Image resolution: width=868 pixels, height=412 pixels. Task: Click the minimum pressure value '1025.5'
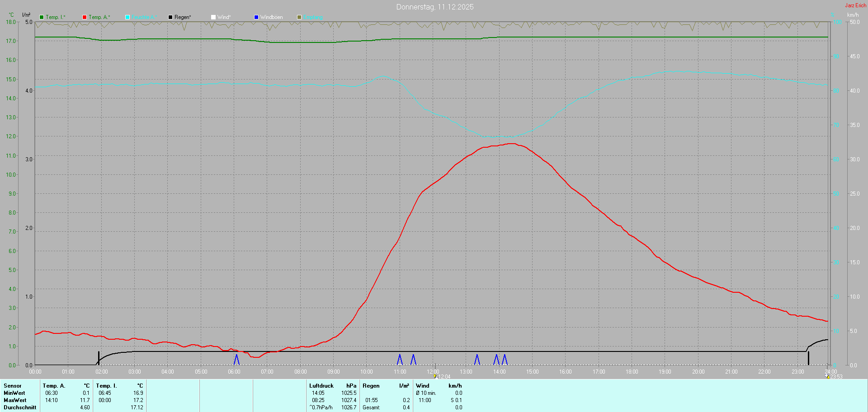[349, 393]
